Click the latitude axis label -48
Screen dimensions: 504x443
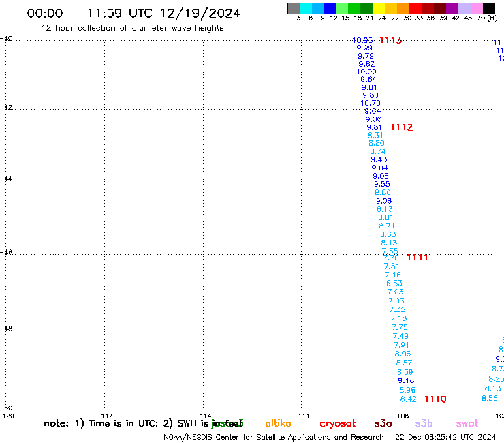coord(6,329)
